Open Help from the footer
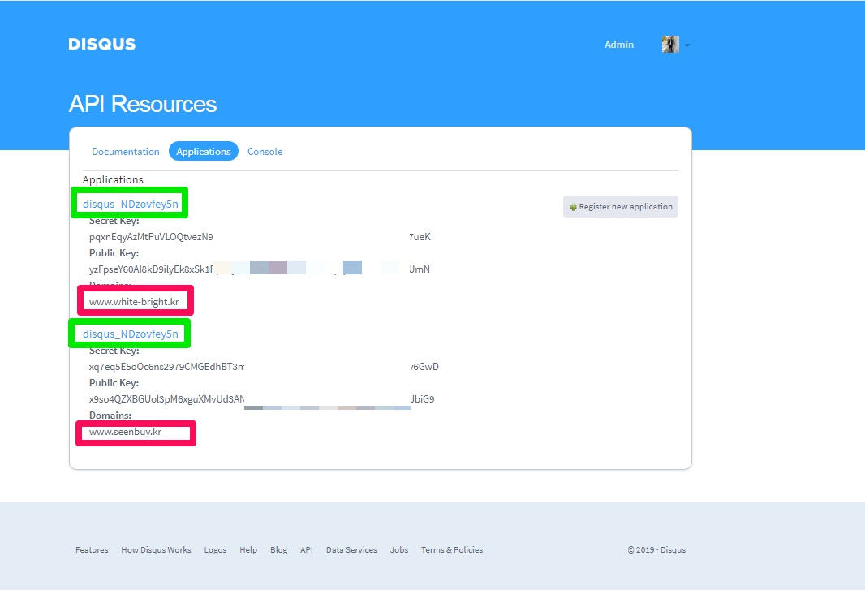The width and height of the screenshot is (865, 616). point(248,550)
